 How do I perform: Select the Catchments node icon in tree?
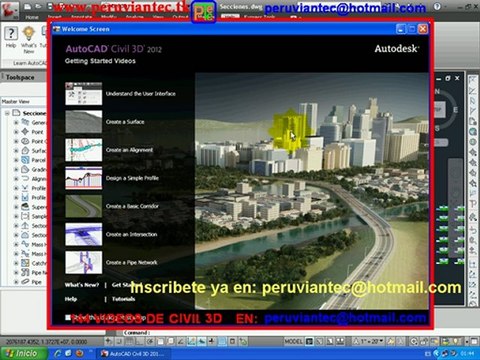click(25, 263)
